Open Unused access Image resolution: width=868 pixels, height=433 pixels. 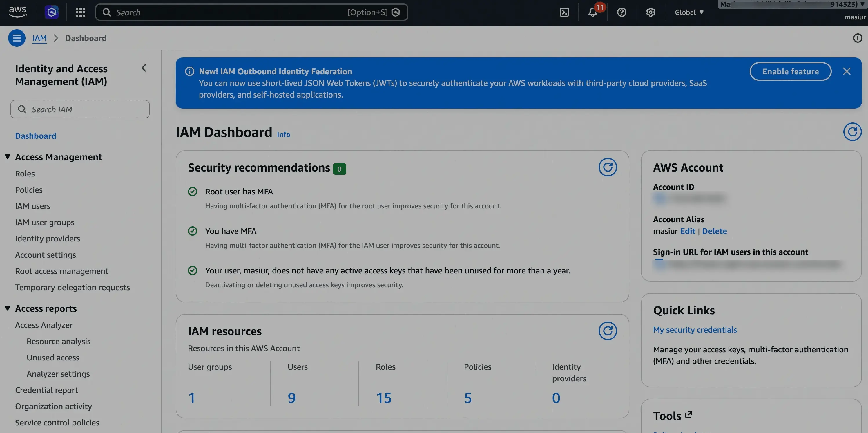pyautogui.click(x=53, y=358)
